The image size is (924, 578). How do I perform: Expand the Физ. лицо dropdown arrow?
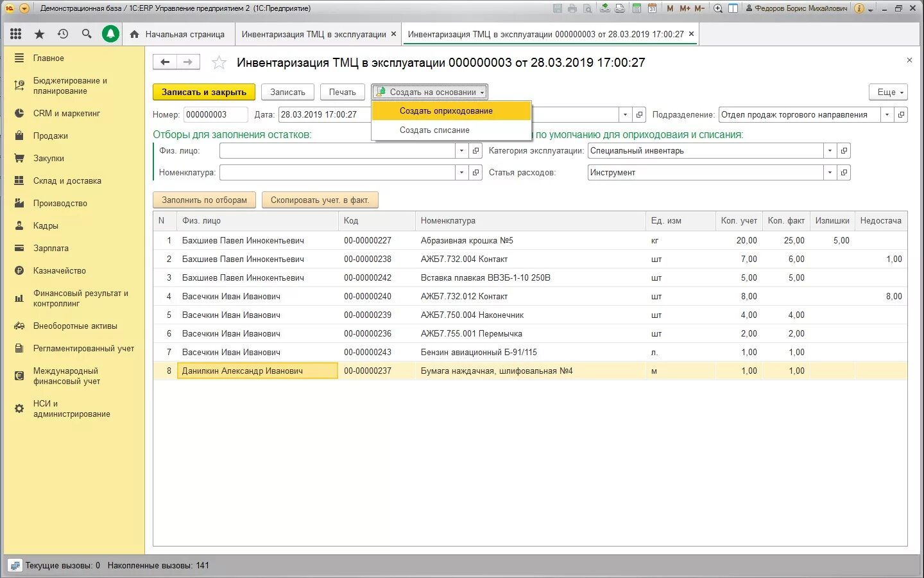click(461, 150)
